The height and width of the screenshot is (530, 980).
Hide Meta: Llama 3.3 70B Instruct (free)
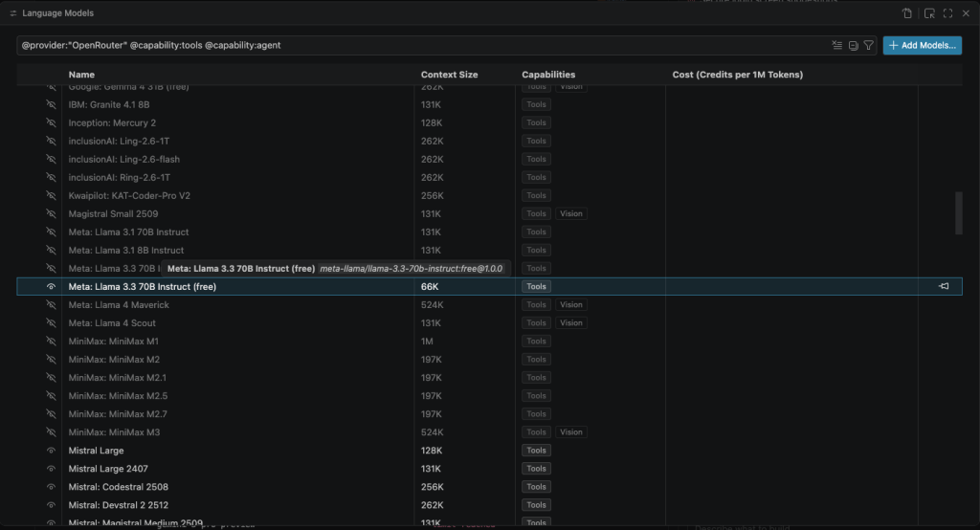tap(52, 286)
